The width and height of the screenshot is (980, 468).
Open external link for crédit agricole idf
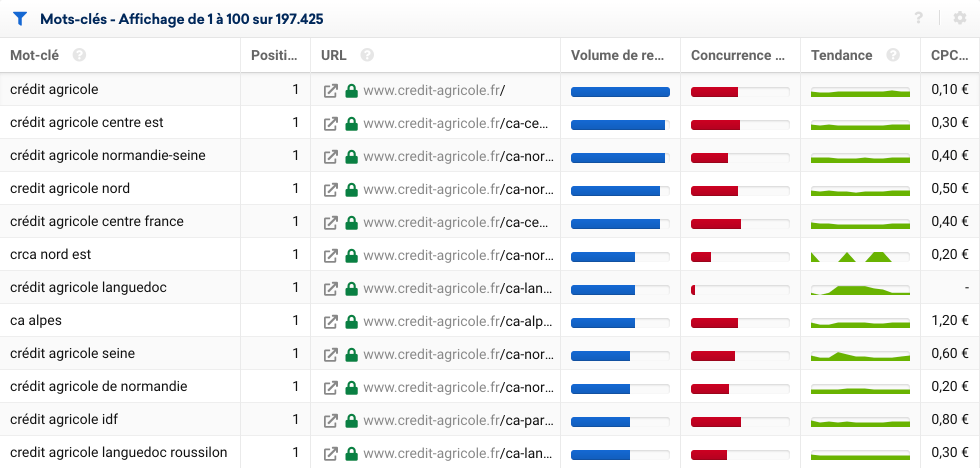330,421
